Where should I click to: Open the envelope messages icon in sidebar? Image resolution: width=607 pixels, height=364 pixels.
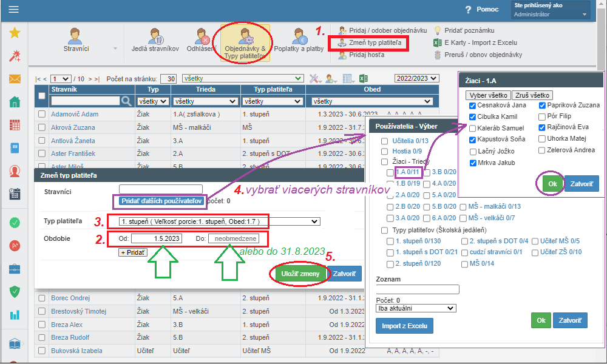(x=15, y=79)
